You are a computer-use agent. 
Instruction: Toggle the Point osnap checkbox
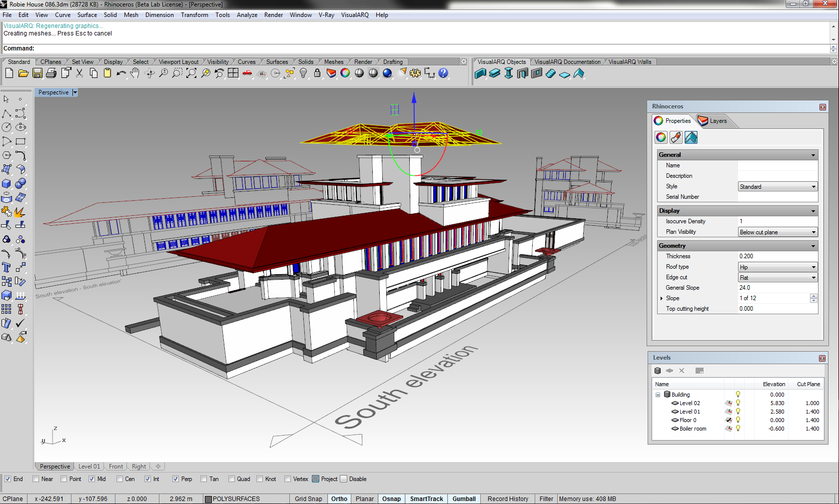(x=63, y=479)
